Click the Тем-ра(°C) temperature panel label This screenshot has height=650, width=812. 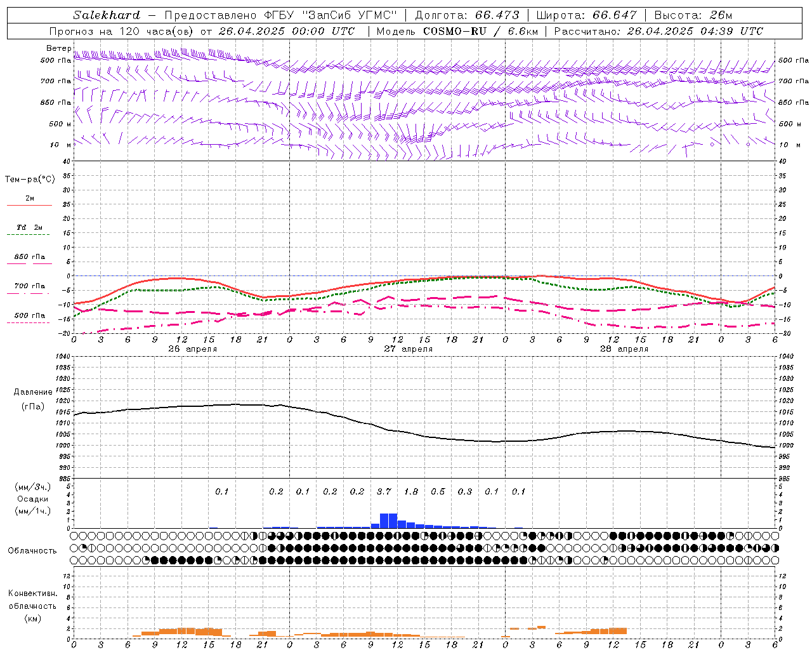click(30, 180)
